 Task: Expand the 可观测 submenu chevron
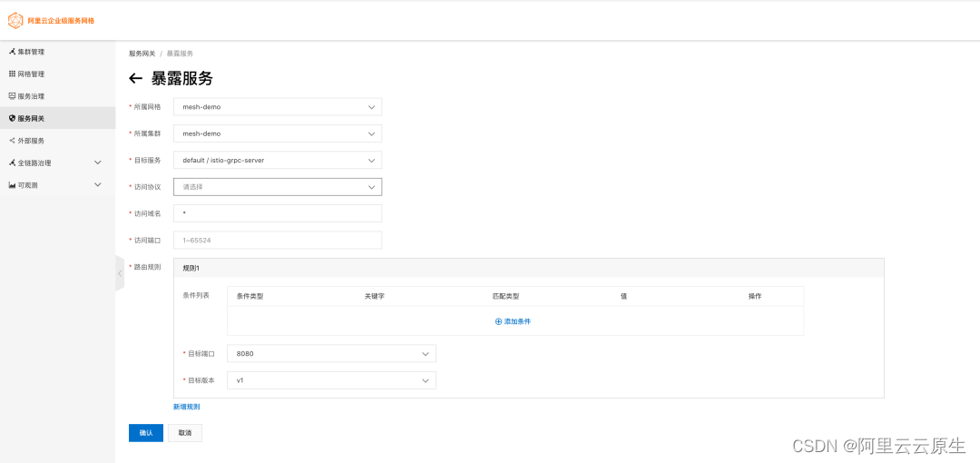tap(97, 185)
